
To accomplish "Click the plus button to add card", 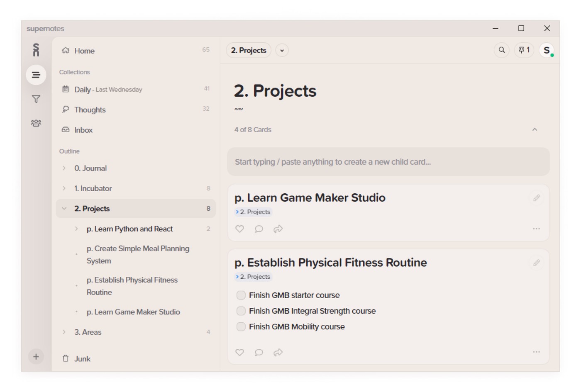I will pyautogui.click(x=36, y=357).
